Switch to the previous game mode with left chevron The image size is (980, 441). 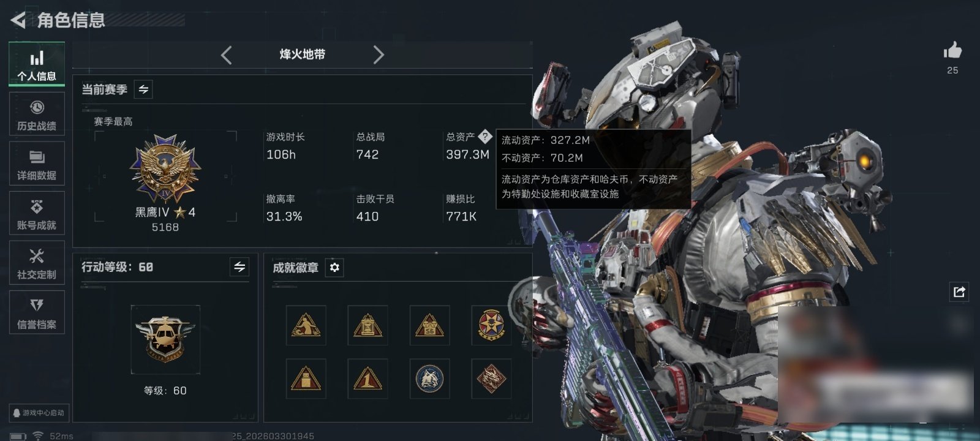click(227, 55)
